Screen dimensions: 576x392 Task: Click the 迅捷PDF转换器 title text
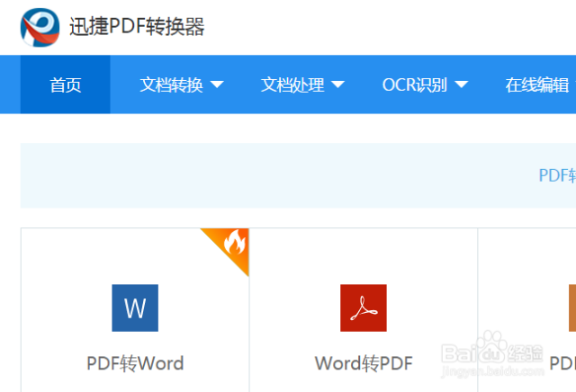coord(137,27)
